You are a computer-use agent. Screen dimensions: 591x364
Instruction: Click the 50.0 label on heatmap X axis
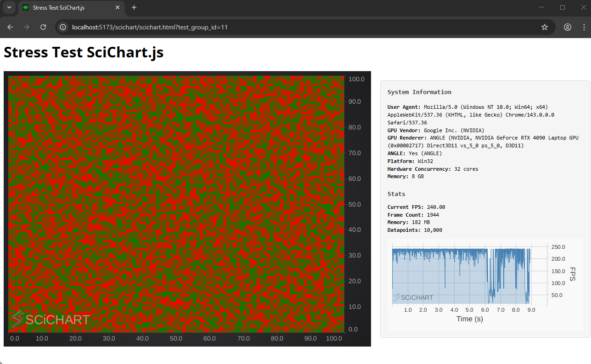click(176, 339)
